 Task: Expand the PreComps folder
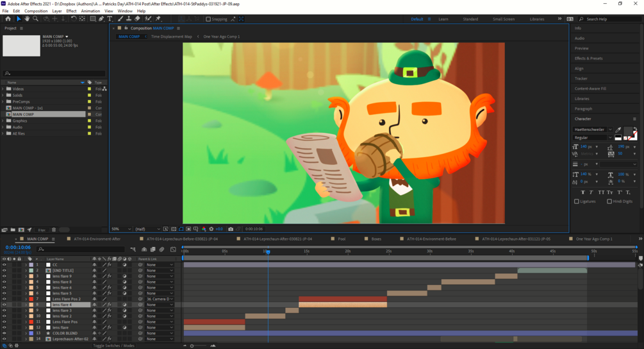point(3,101)
